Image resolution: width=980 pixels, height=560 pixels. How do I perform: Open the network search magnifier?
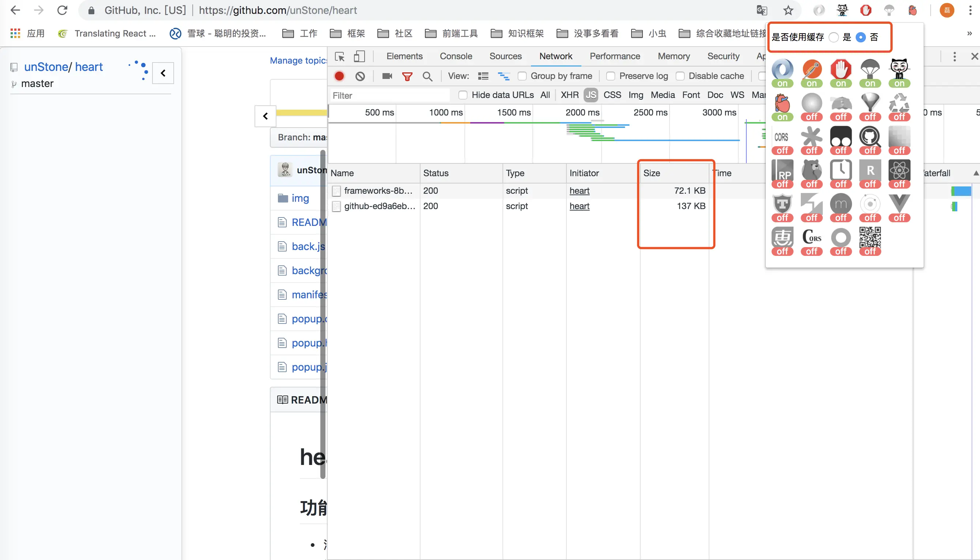tap(427, 76)
